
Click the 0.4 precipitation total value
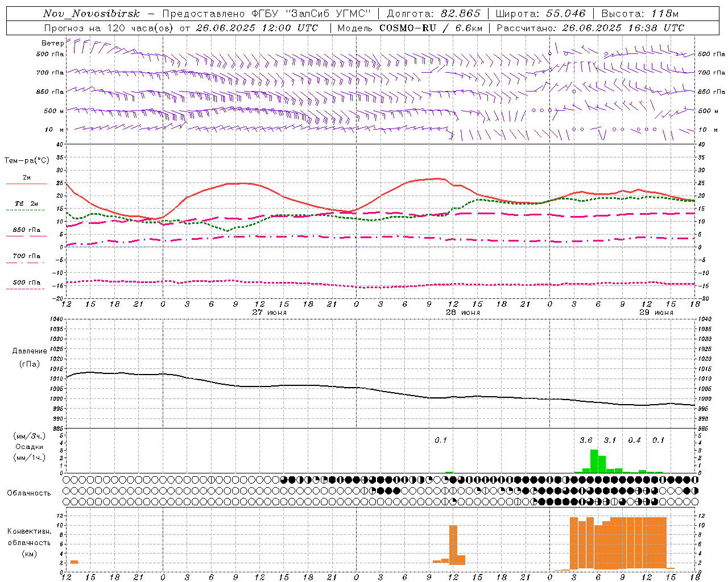(634, 440)
